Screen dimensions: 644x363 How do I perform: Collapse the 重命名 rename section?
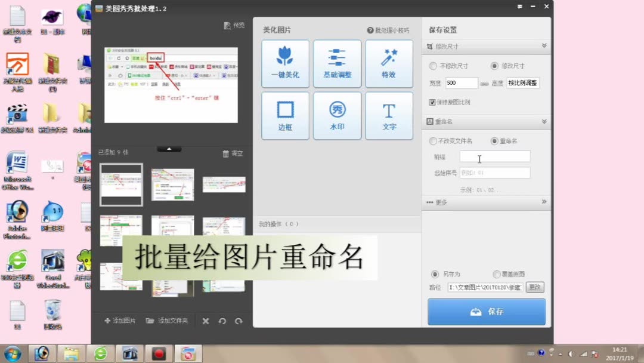[x=543, y=122]
